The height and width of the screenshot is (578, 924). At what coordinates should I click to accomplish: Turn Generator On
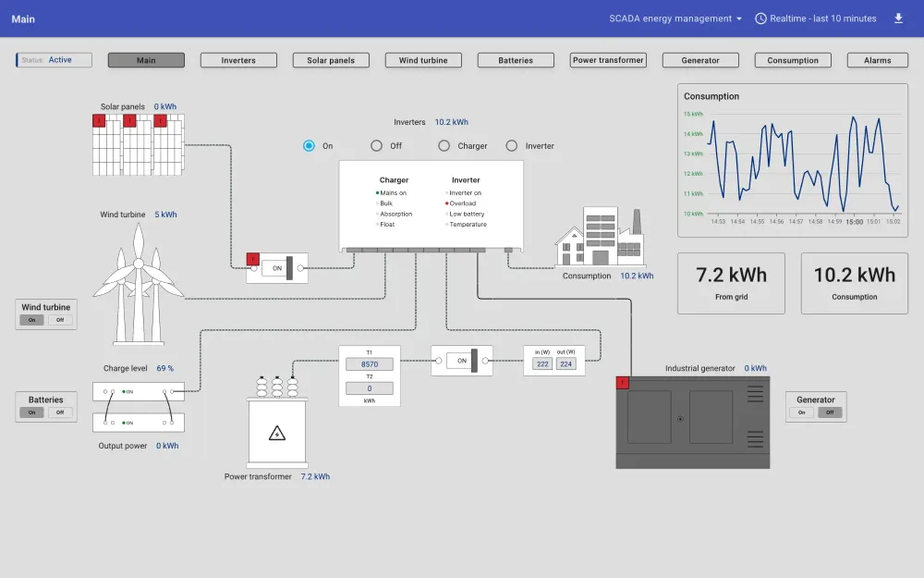click(801, 412)
